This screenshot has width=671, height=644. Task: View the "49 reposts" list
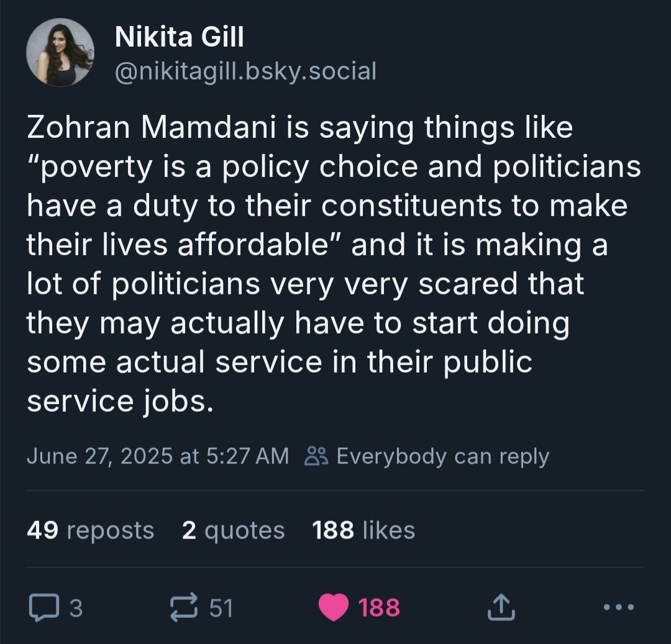point(91,530)
